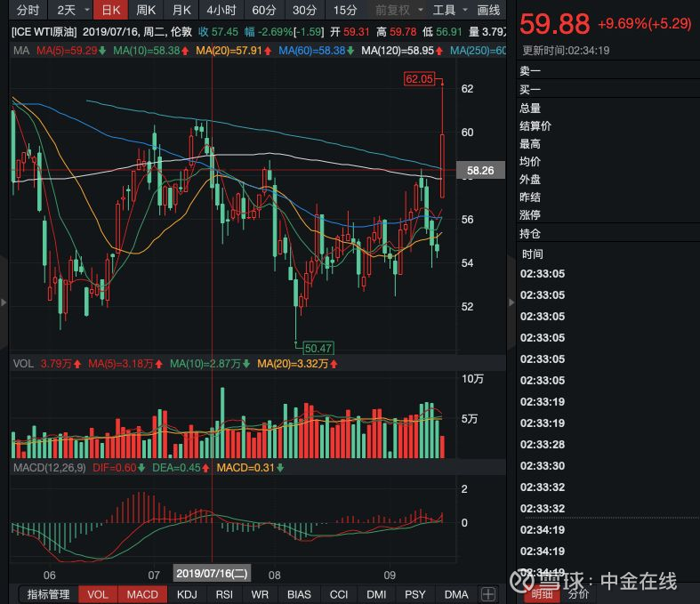Screen dimensions: 700x604
Task: Select the 60分 interval tab
Action: 263,10
